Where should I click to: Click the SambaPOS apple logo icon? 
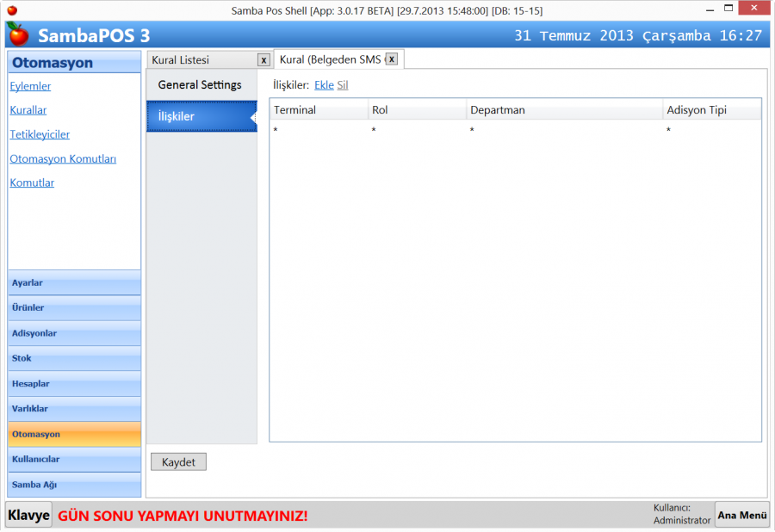point(18,34)
